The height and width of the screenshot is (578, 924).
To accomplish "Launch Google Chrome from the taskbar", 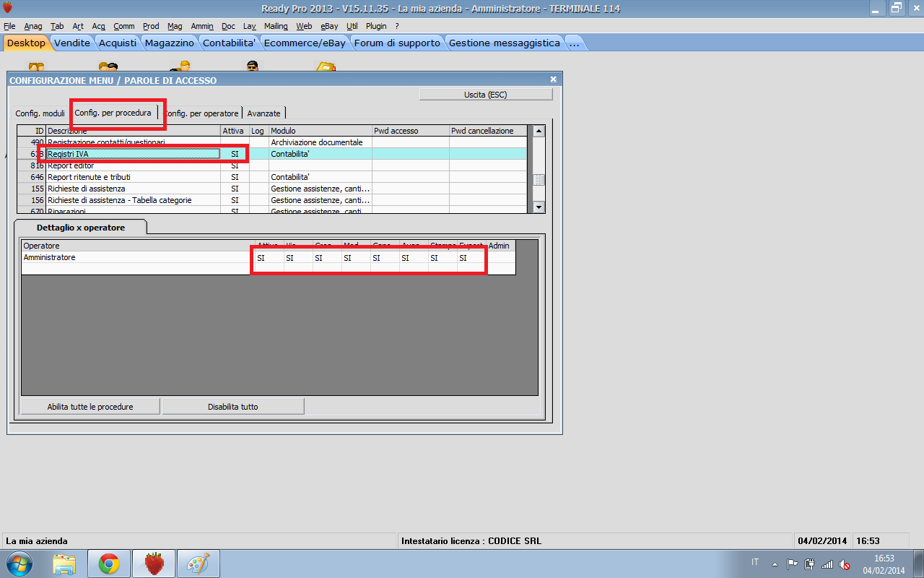I will click(x=109, y=564).
